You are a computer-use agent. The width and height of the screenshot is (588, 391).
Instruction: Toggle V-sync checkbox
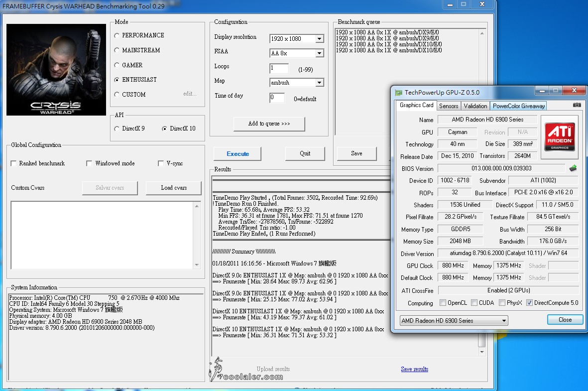tap(160, 163)
